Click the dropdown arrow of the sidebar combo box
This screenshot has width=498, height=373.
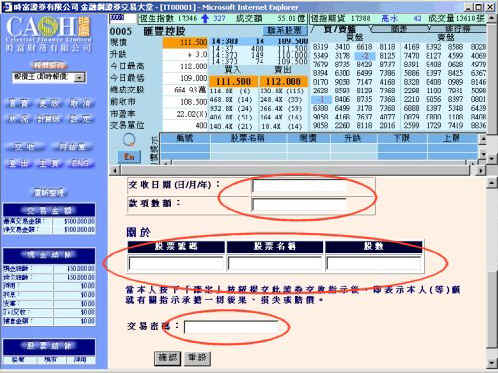tap(80, 78)
